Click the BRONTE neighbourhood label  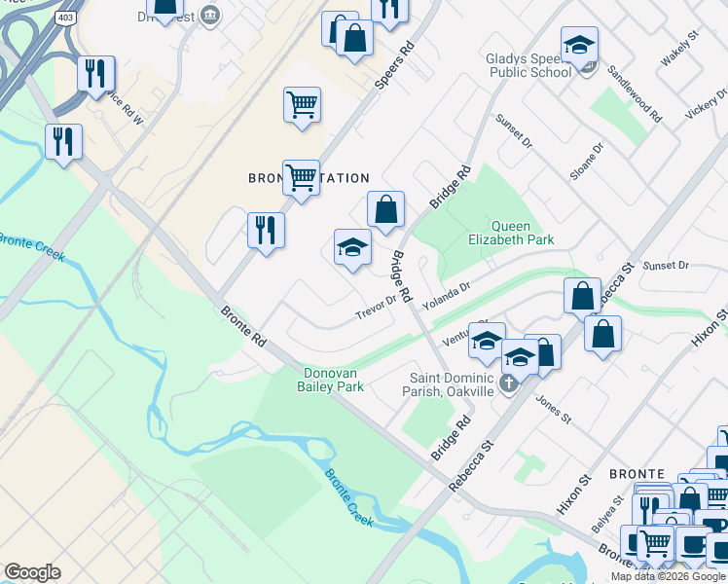[637, 474]
